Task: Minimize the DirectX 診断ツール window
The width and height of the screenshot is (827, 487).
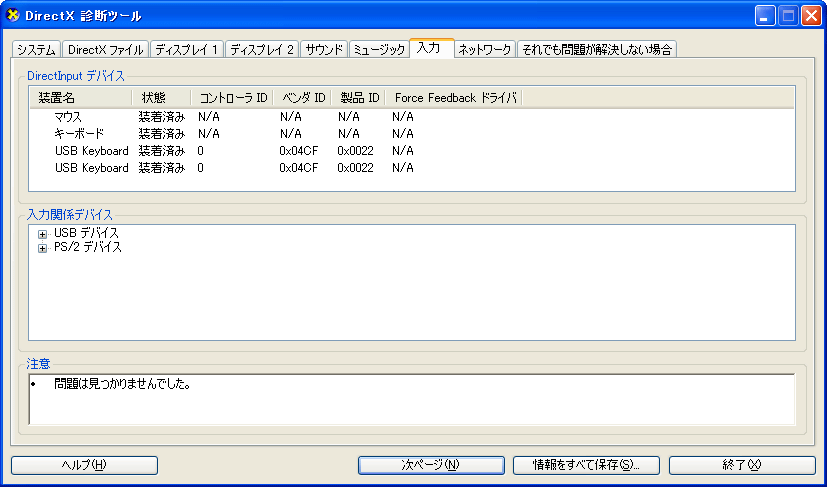Action: [x=765, y=15]
